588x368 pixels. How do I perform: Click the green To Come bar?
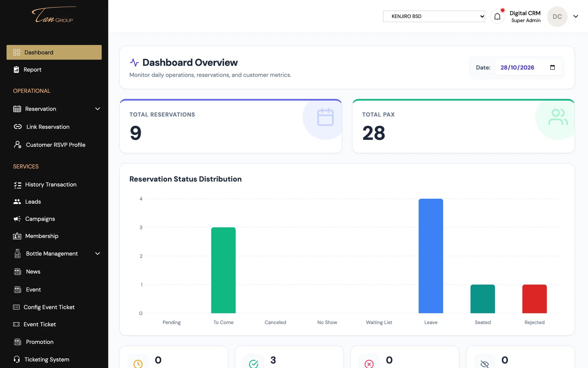point(223,270)
